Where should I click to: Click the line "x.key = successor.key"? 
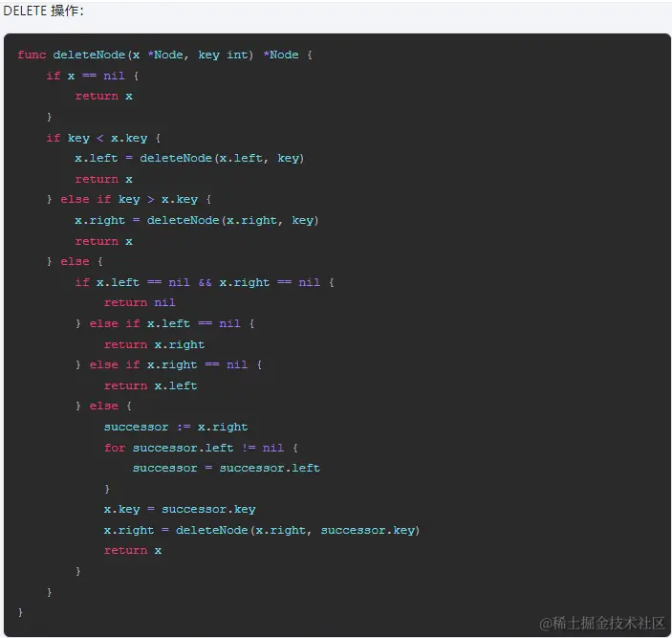180,510
